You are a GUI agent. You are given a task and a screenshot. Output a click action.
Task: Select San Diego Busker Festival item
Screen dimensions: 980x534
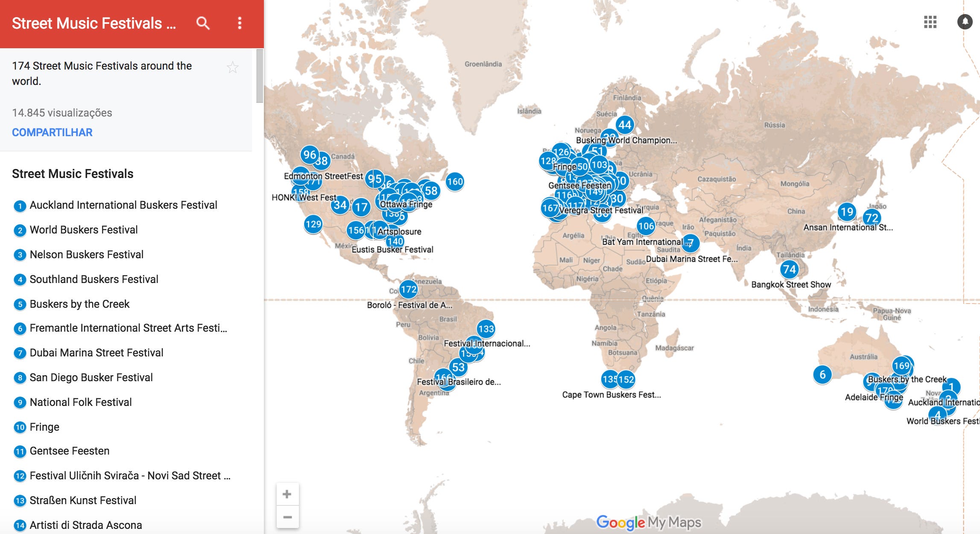click(83, 378)
